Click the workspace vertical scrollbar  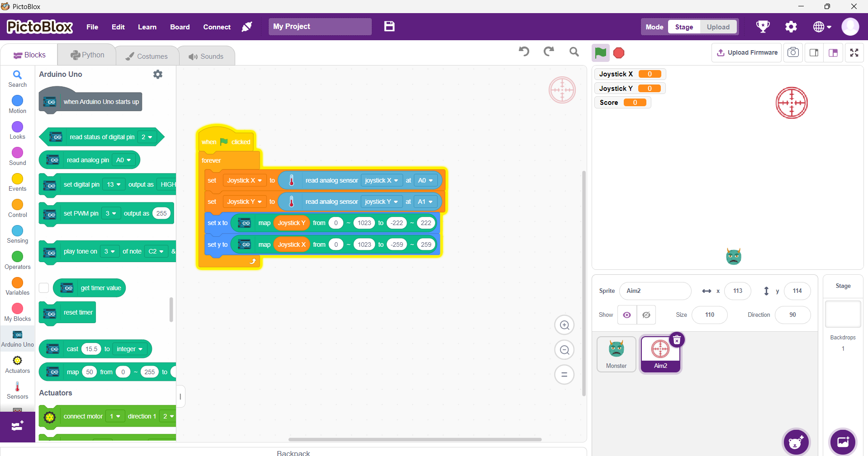coord(584,283)
